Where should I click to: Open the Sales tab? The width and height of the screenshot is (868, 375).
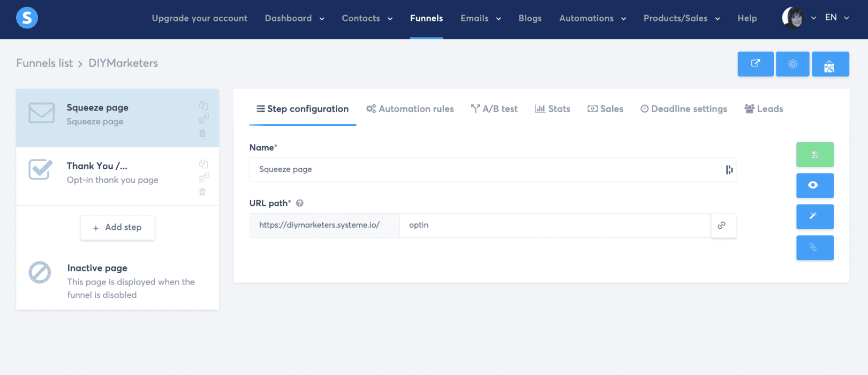[605, 109]
